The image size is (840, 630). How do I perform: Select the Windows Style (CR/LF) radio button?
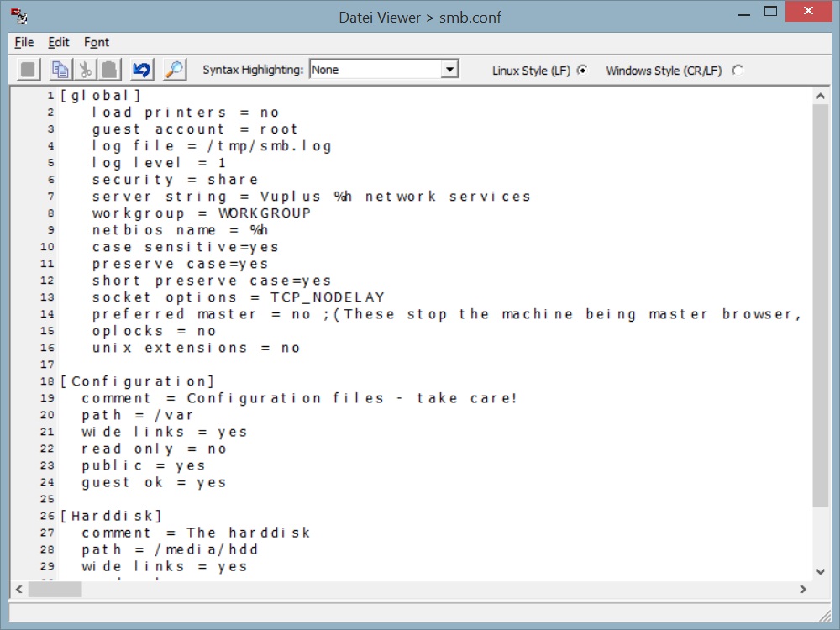click(738, 71)
